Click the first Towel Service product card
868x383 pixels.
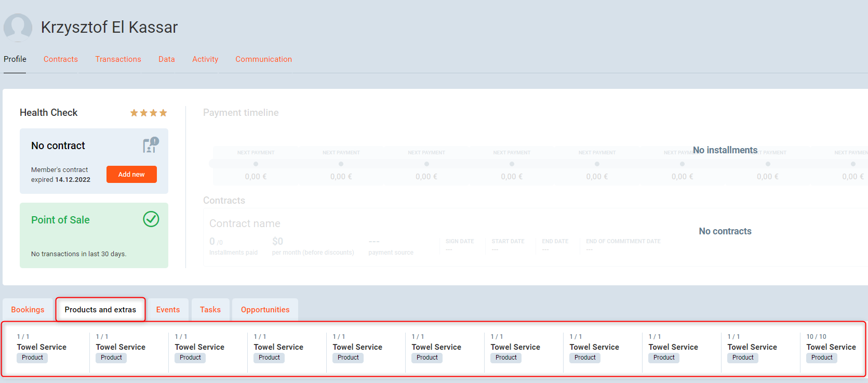pos(42,347)
